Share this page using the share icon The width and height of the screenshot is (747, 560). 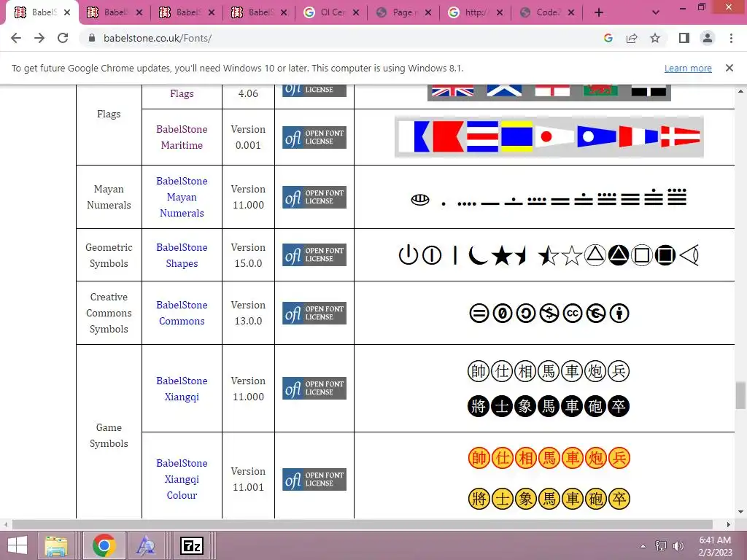(x=632, y=38)
